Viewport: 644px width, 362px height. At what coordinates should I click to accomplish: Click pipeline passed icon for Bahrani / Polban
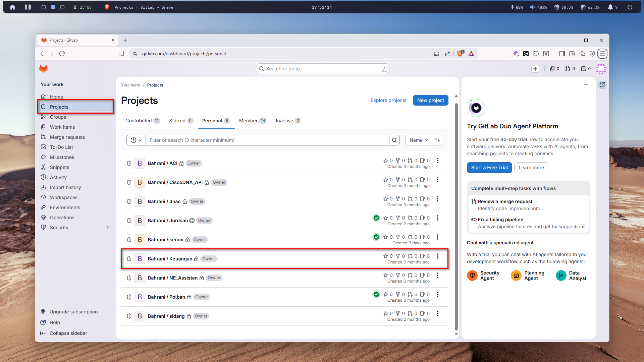click(376, 294)
